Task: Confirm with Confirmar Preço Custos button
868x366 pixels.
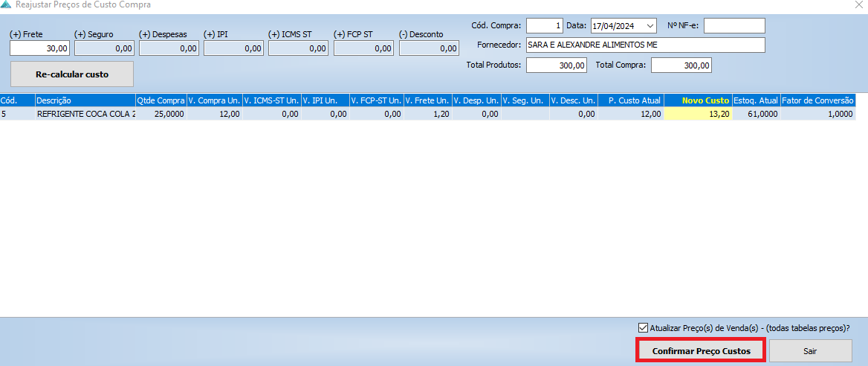Action: [x=702, y=351]
